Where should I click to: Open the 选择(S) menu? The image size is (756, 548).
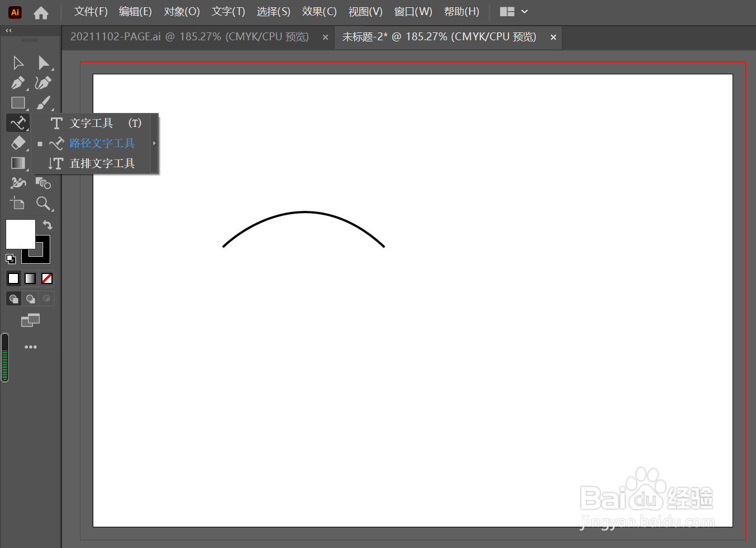(x=274, y=12)
